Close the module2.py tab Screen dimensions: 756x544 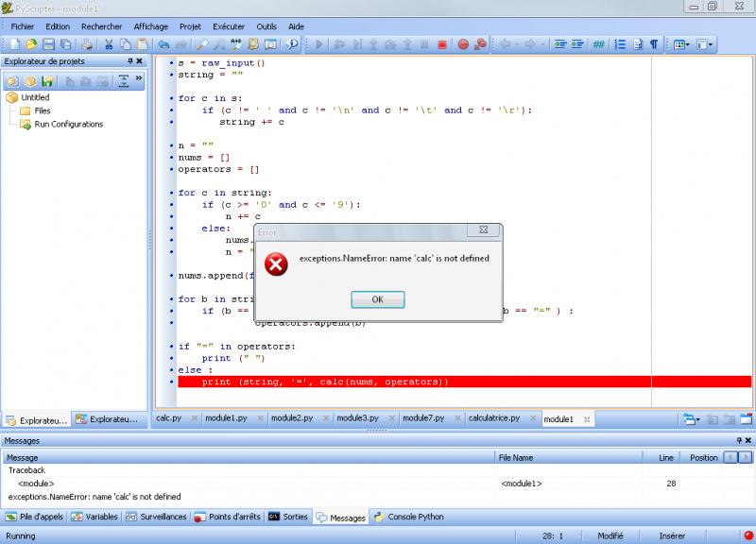pyautogui.click(x=326, y=418)
